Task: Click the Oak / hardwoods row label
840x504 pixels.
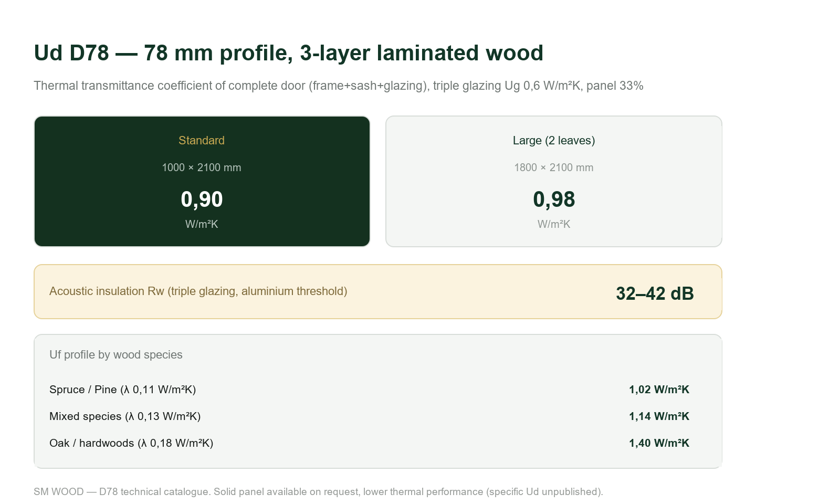Action: [131, 443]
